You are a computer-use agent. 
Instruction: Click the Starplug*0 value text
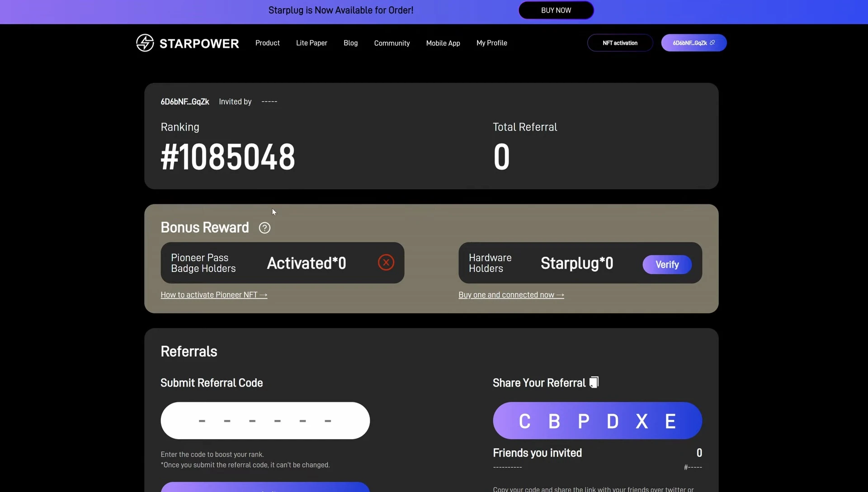point(577,263)
